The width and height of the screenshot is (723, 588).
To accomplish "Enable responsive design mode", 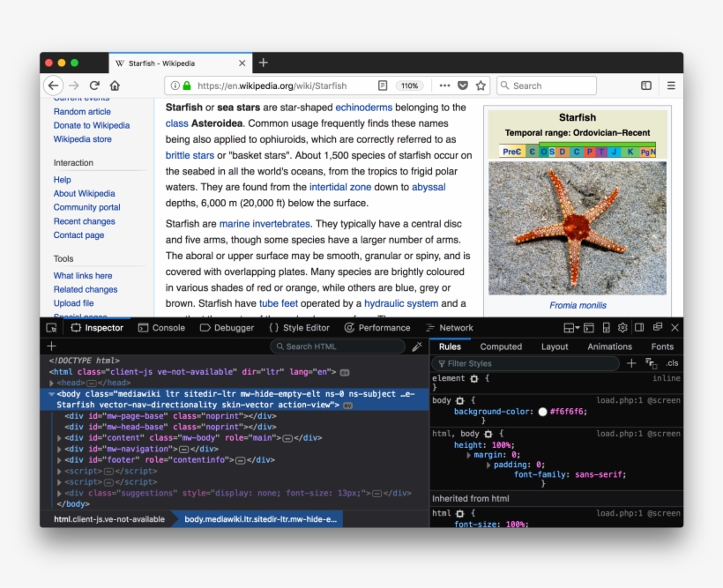I will click(x=606, y=328).
